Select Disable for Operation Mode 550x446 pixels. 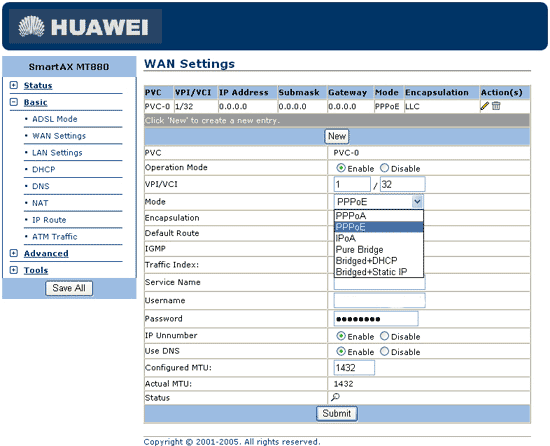pyautogui.click(x=384, y=168)
